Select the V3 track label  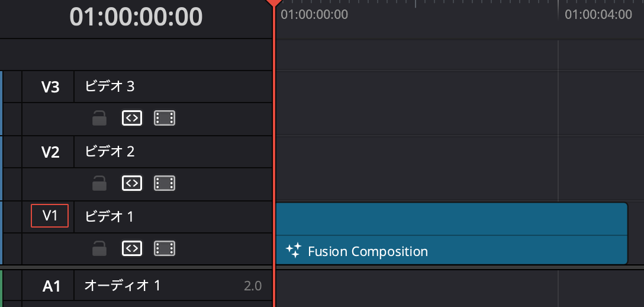point(50,87)
